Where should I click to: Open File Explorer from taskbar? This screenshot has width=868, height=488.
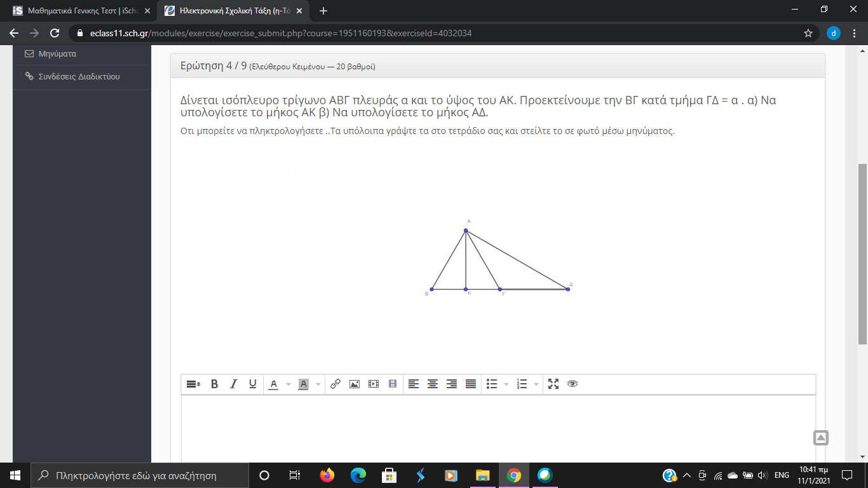pos(483,475)
